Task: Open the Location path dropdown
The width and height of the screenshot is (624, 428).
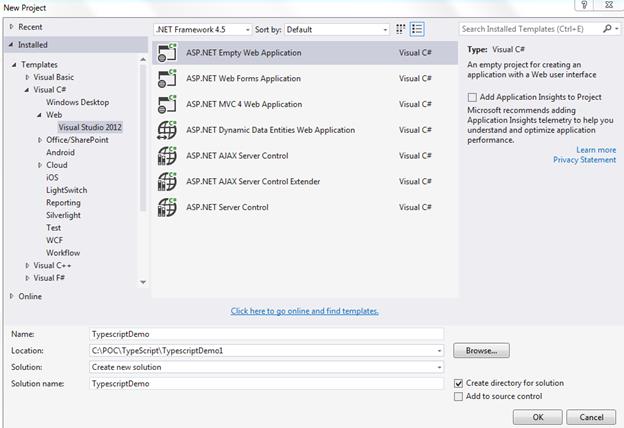Action: 439,351
